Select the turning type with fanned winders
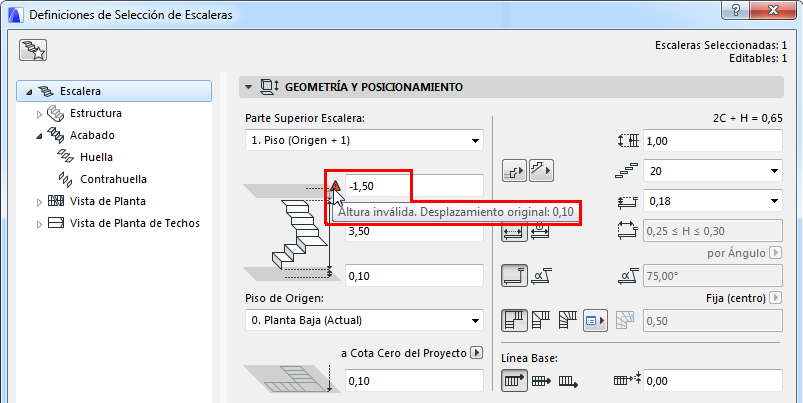Image resolution: width=803 pixels, height=403 pixels. click(x=567, y=321)
